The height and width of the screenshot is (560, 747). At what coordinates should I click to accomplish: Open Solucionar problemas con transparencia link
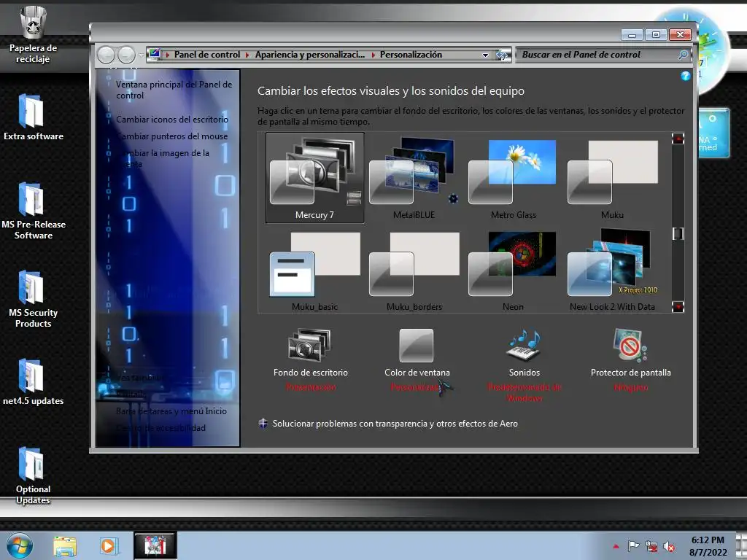coord(395,424)
